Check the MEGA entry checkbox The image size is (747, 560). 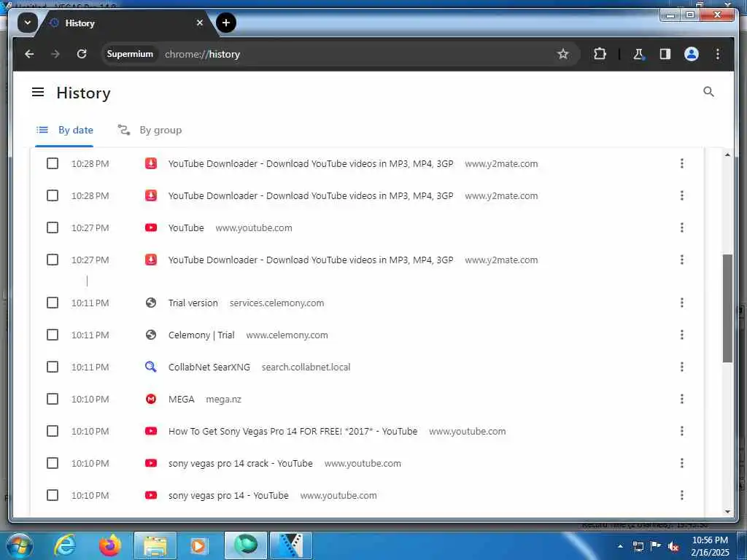pos(53,399)
